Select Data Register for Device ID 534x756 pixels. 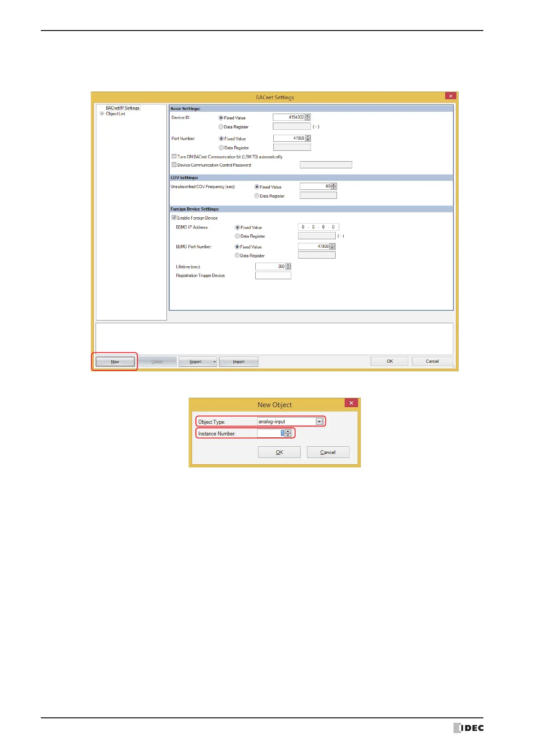pyautogui.click(x=221, y=127)
